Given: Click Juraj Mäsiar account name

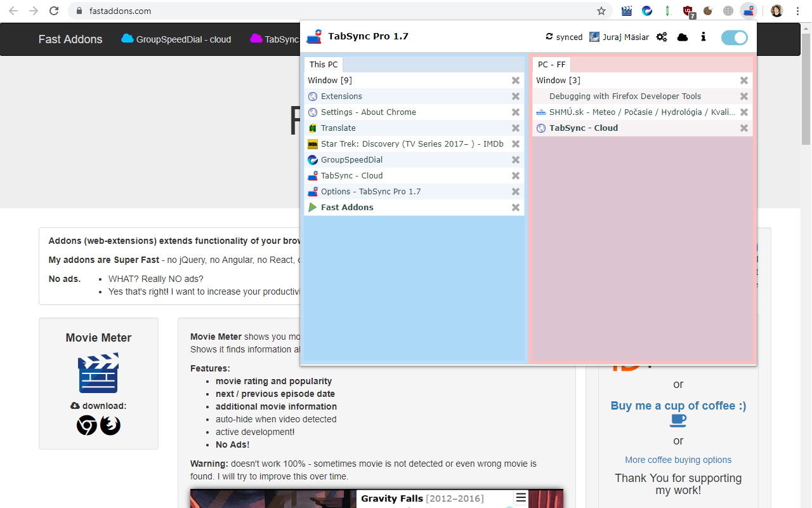Looking at the screenshot, I should click(x=625, y=37).
